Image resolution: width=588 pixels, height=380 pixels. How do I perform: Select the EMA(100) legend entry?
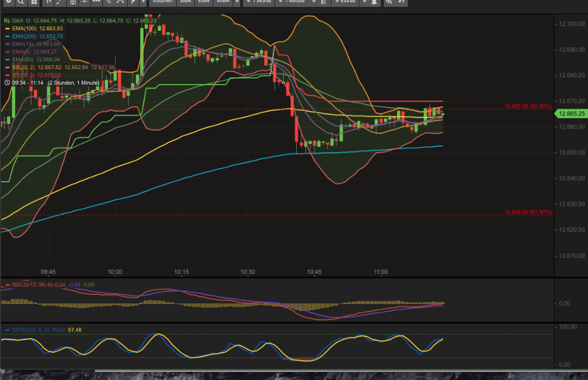(x=37, y=29)
